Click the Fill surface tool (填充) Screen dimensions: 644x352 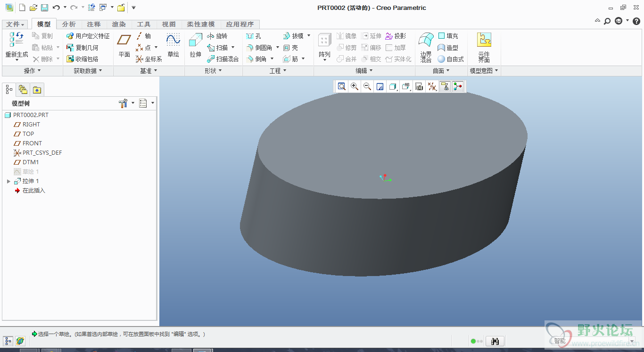pos(448,36)
